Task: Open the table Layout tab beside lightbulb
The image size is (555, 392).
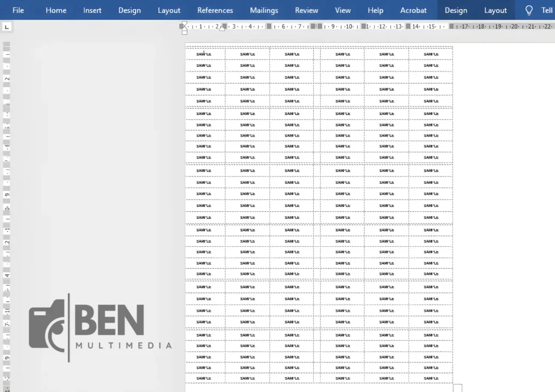Action: pos(495,10)
